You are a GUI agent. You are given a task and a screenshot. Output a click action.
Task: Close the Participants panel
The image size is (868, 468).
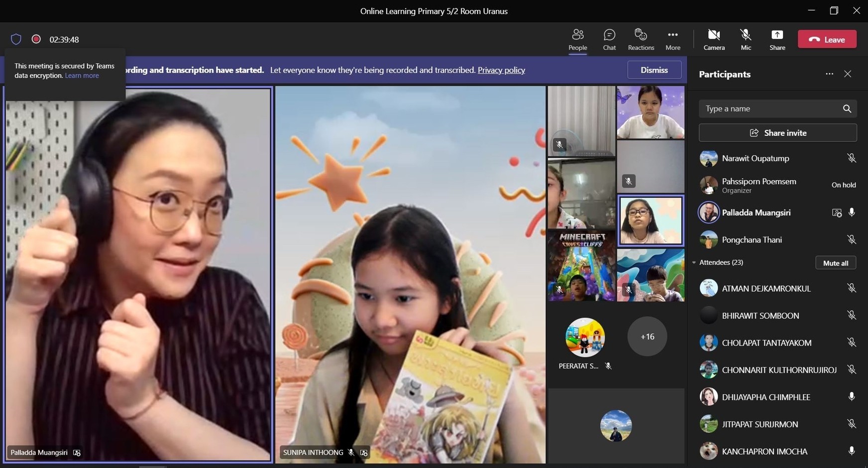pos(848,74)
